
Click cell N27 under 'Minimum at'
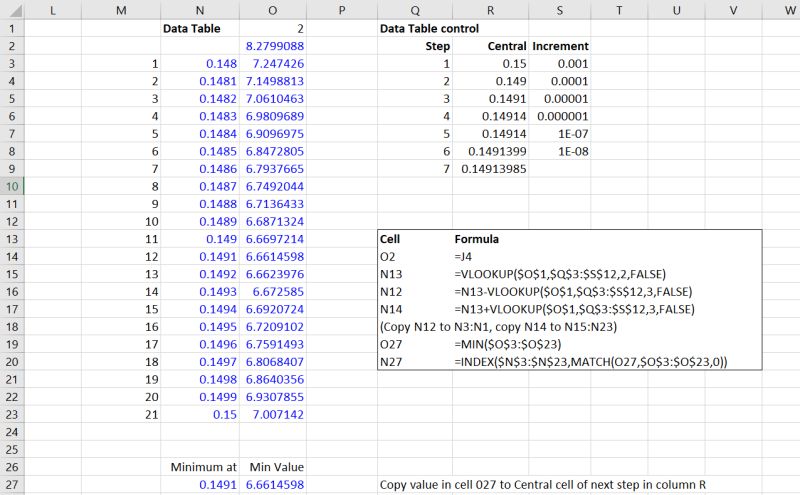pos(200,485)
